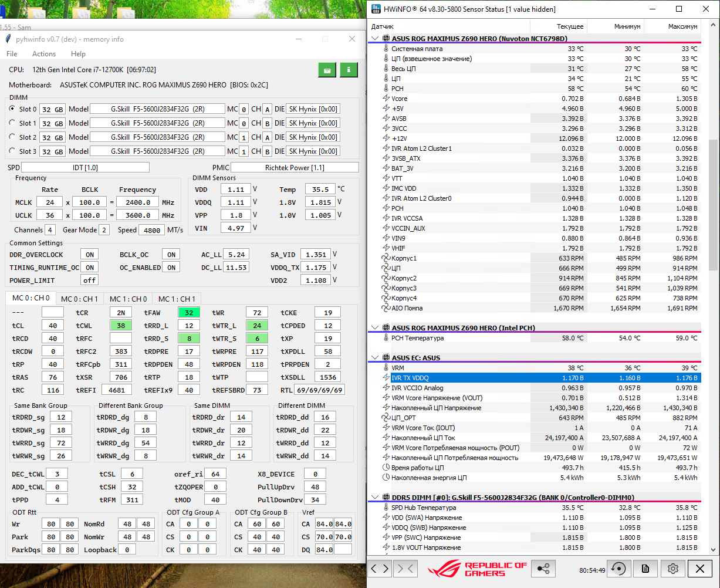Viewport: 720px width, 588px height.
Task: Select the Slot 0 radio button
Action: tap(12, 109)
